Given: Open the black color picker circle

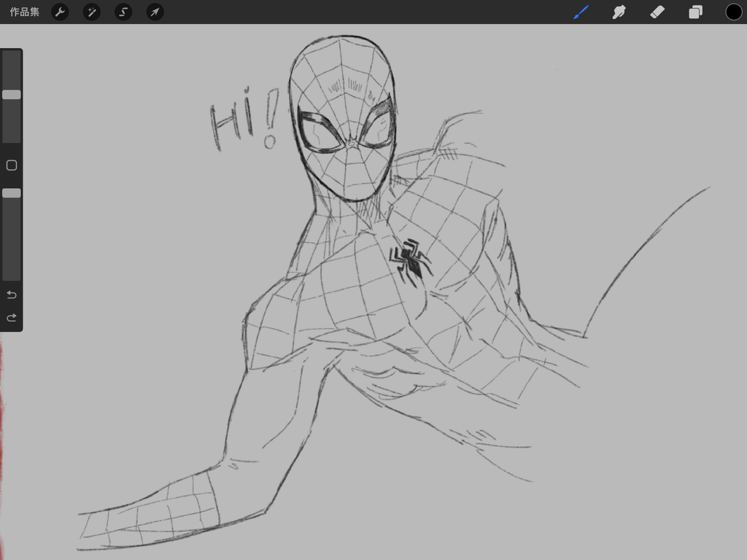Looking at the screenshot, I should point(734,12).
